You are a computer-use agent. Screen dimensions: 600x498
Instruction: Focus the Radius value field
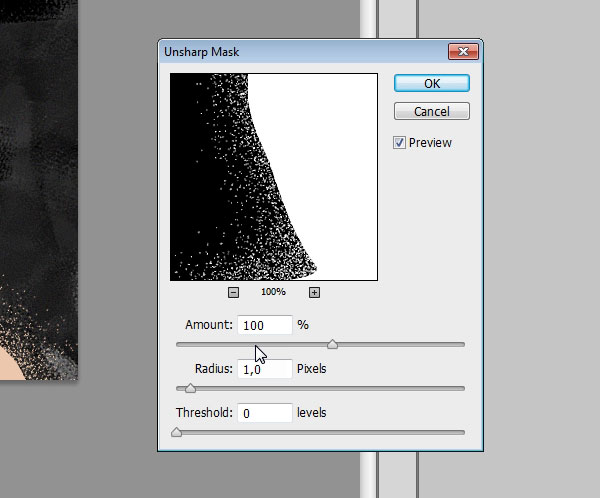[x=265, y=369]
